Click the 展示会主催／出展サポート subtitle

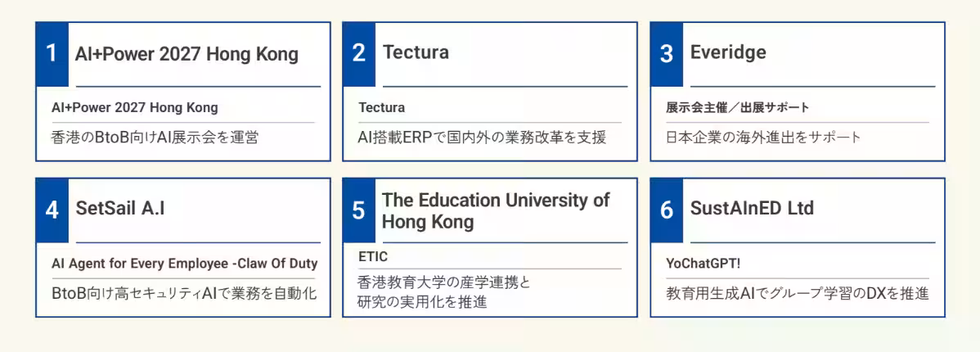[738, 107]
